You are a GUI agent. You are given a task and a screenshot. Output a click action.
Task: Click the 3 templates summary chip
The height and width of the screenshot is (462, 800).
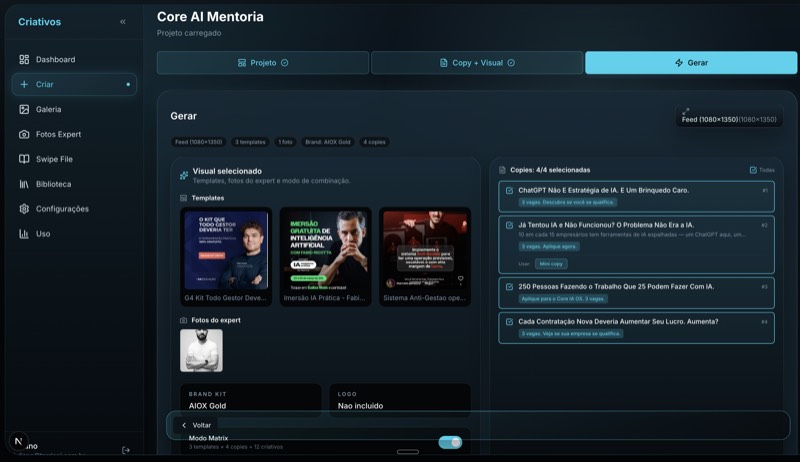tap(250, 142)
